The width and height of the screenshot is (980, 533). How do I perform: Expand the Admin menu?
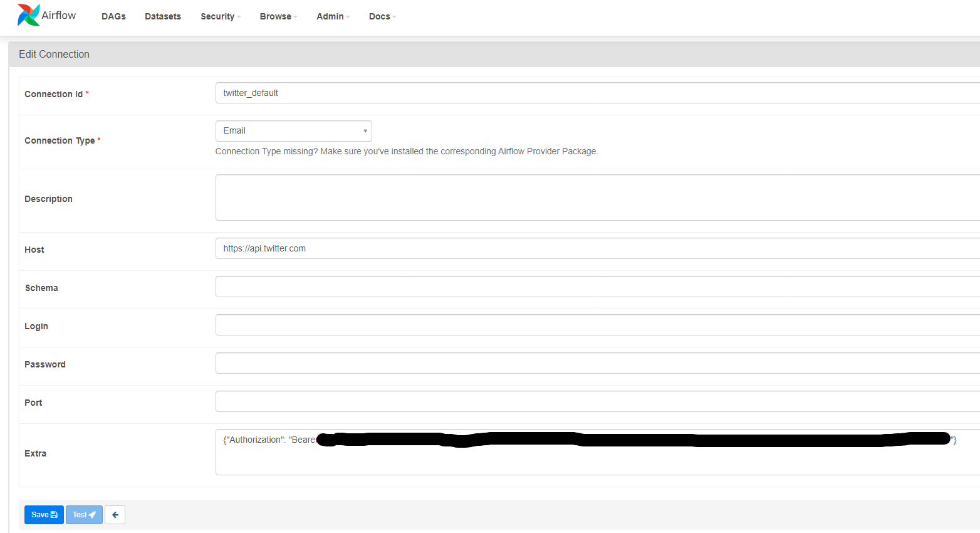click(333, 16)
